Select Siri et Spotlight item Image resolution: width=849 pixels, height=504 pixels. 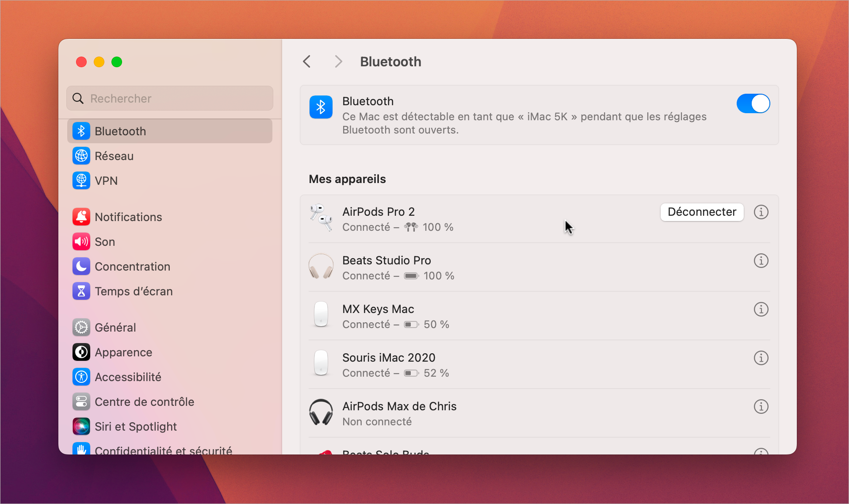(135, 427)
